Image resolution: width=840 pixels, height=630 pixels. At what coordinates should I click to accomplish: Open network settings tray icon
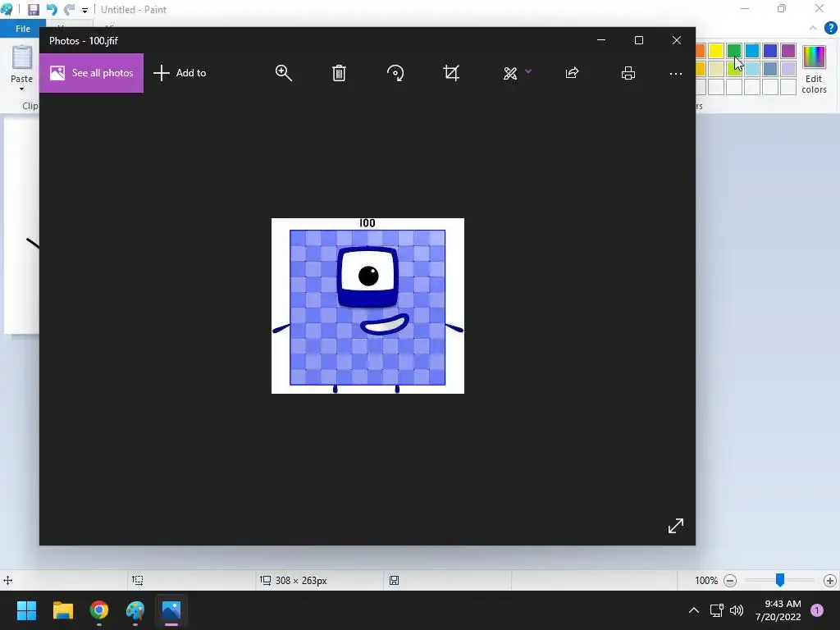pos(716,610)
